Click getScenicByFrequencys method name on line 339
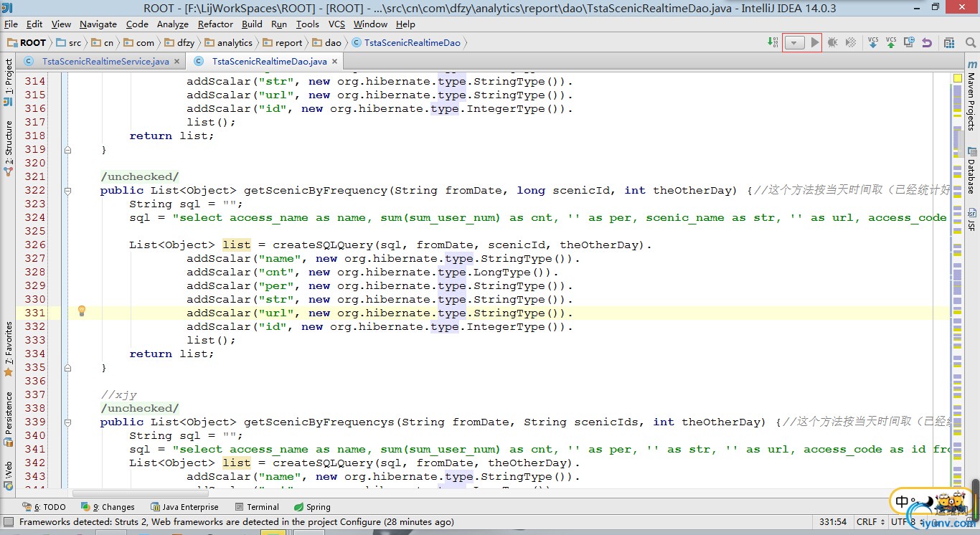This screenshot has width=980, height=535. coord(319,422)
